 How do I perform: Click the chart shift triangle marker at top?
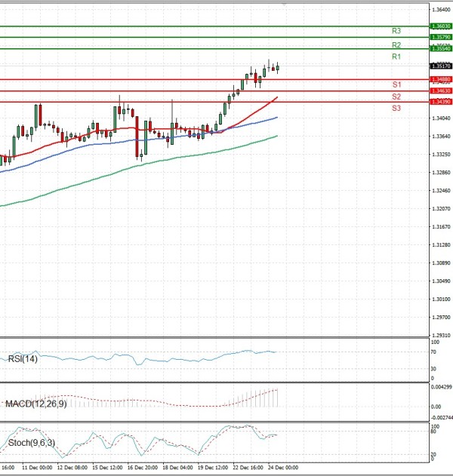point(285,5)
